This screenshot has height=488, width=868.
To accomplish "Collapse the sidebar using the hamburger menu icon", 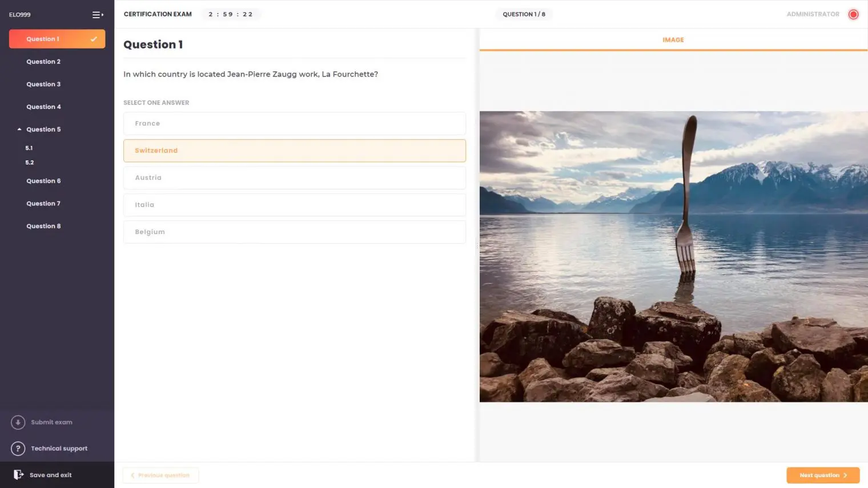I will tap(98, 15).
